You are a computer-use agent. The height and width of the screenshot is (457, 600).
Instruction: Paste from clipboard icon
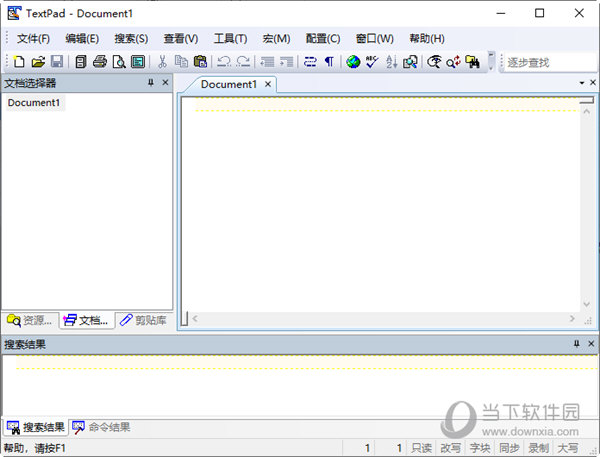click(x=200, y=62)
